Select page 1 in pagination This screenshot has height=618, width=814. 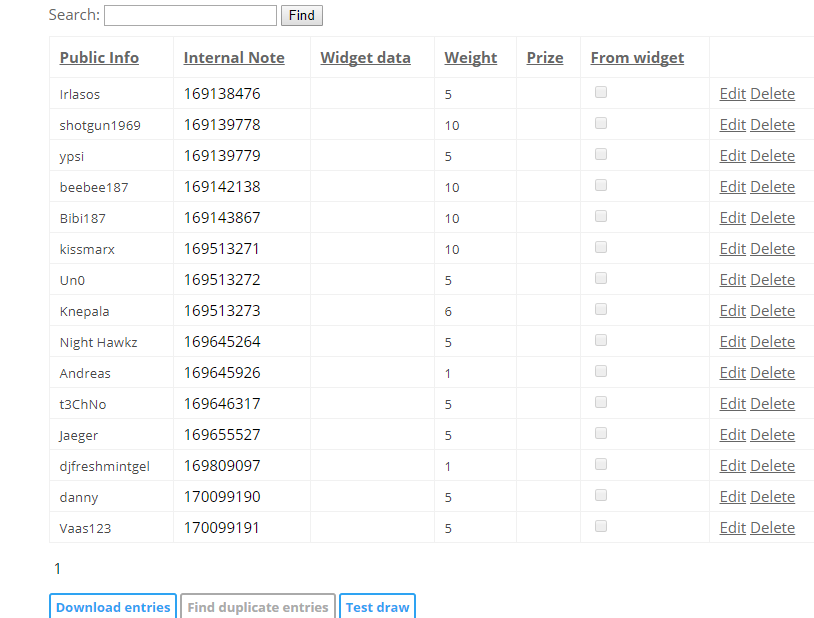pyautogui.click(x=58, y=569)
